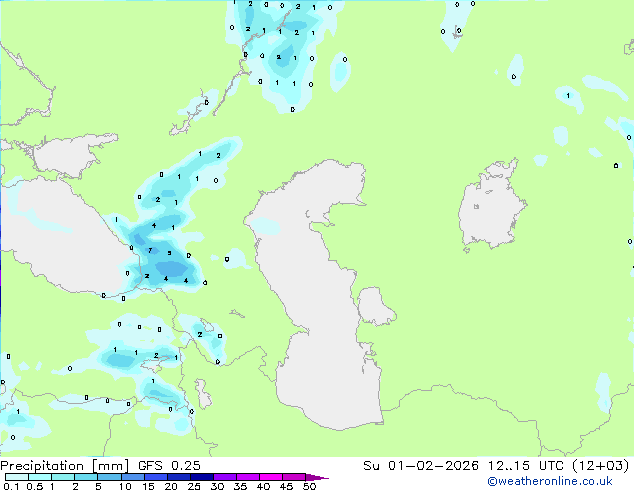Screen dimensions: 634x490
Task: Click the 40–45 mm magenta legend box
Action: coord(271,477)
